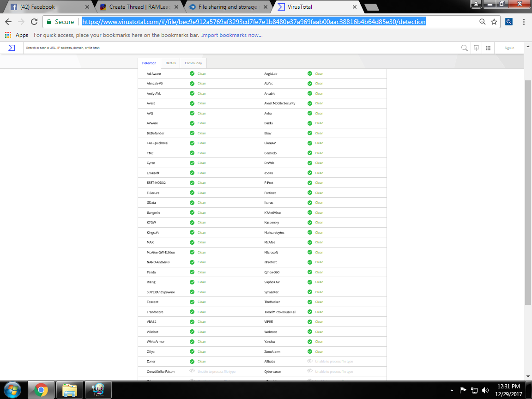Switch to the Detection tab
Image resolution: width=532 pixels, height=399 pixels.
pyautogui.click(x=149, y=63)
